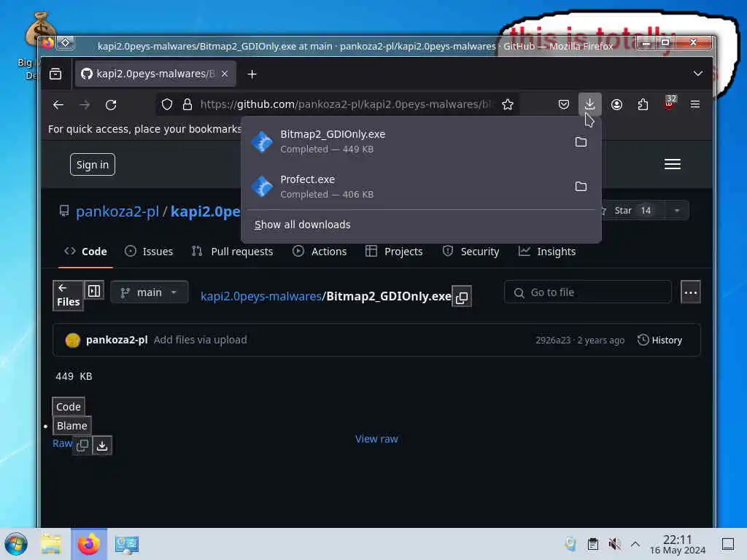Click pankoza2-pl avatar in commit row
This screenshot has height=560, width=747.
coord(72,340)
